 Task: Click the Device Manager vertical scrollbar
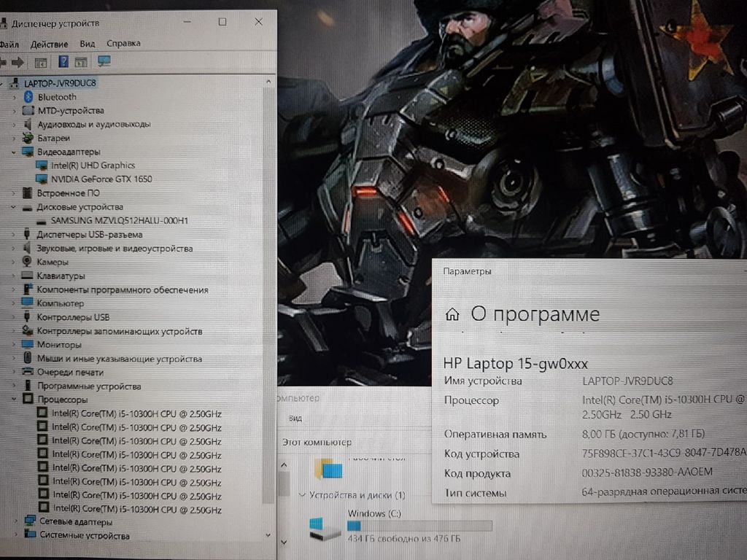(x=268, y=292)
